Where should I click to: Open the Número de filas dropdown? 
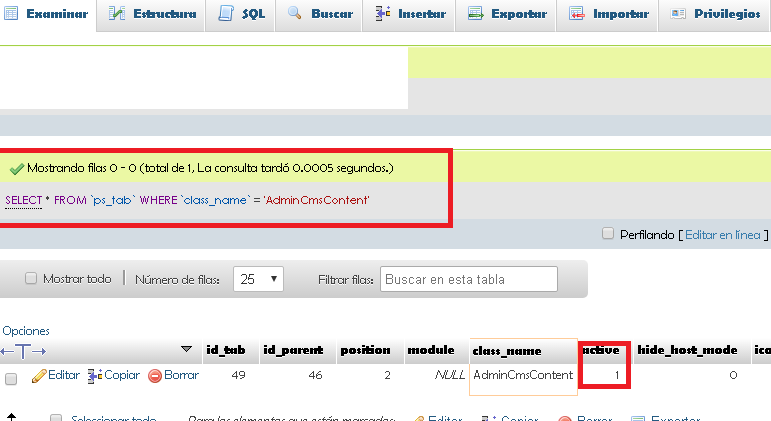[x=258, y=279]
